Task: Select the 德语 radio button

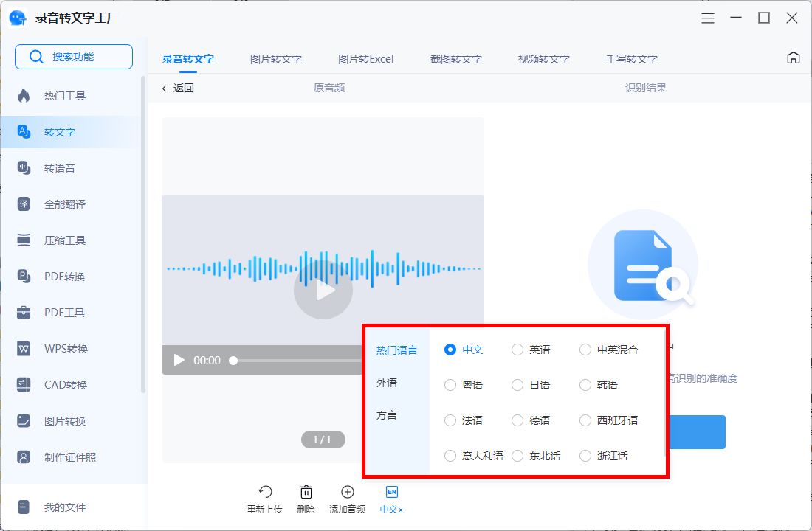Action: pyautogui.click(x=517, y=420)
